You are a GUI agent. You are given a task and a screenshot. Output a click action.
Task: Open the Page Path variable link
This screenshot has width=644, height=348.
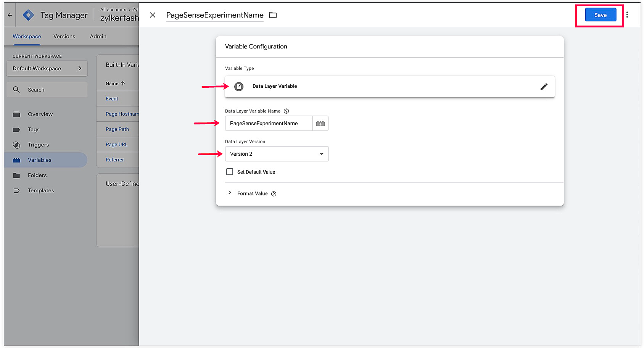point(117,129)
